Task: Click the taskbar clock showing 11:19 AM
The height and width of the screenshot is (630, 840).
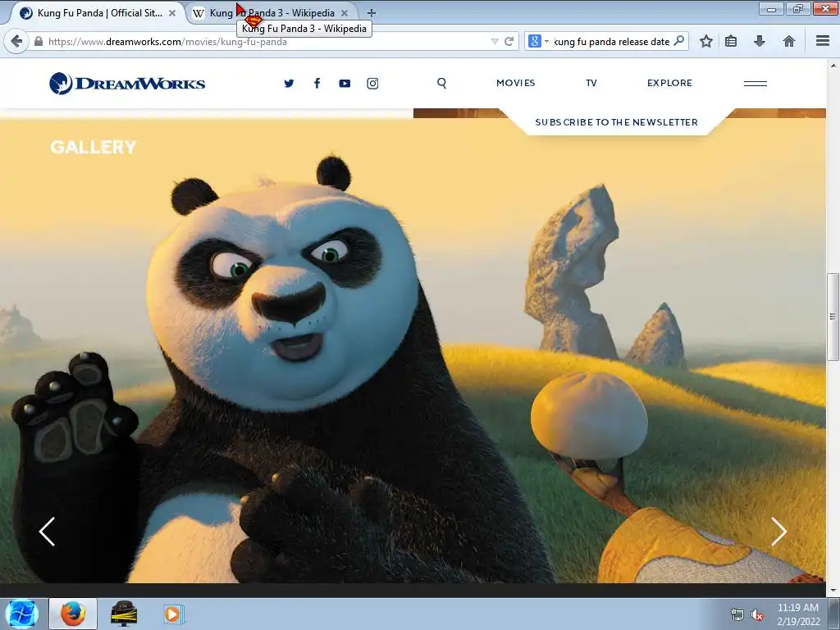Action: tap(798, 614)
